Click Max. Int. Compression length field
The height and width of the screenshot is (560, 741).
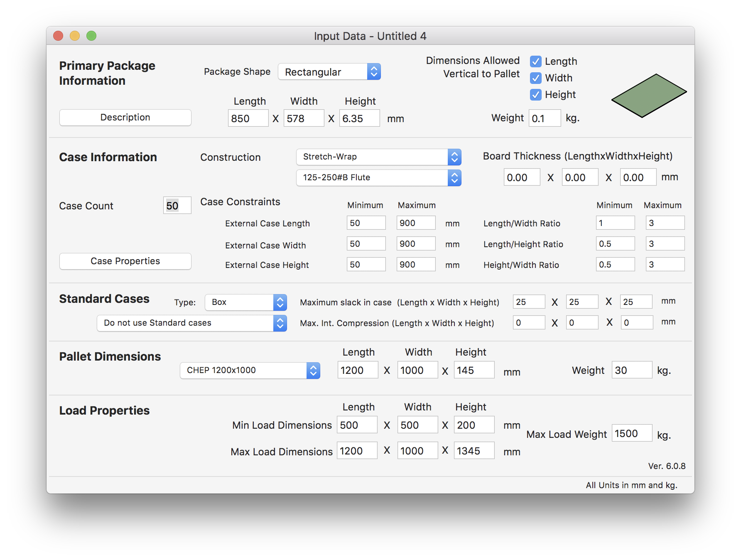(529, 323)
